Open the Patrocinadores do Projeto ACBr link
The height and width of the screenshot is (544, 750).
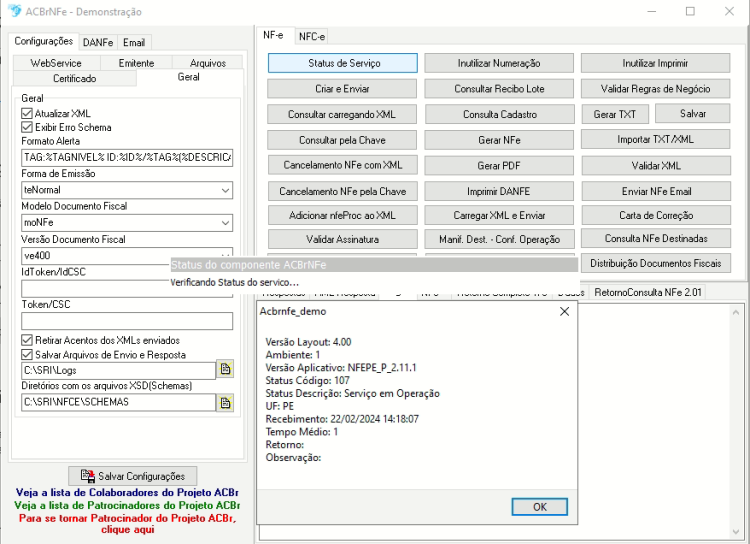coord(127,505)
